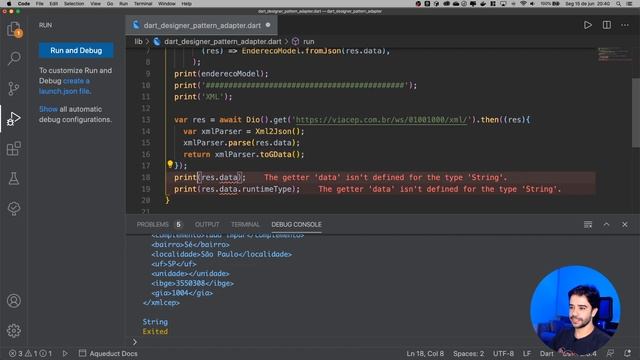Click the Wi-Fi icon in menu bar
640x360 pixels.
(x=523, y=4)
